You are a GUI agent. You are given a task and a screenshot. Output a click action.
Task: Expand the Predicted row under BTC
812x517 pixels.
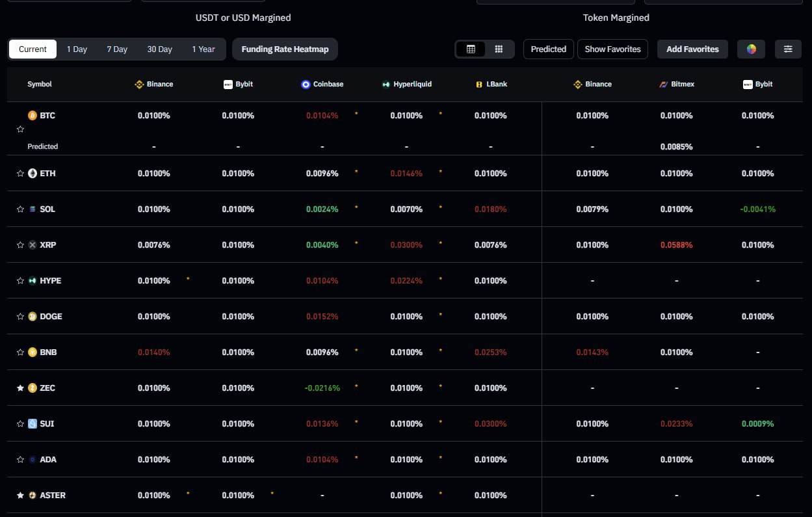point(43,146)
